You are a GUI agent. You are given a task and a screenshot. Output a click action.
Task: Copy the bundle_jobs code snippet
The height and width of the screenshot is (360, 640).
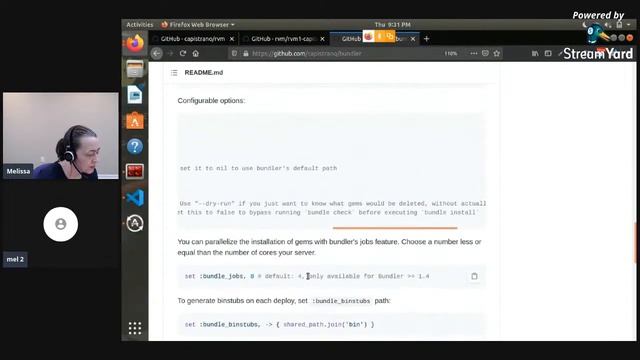click(474, 276)
